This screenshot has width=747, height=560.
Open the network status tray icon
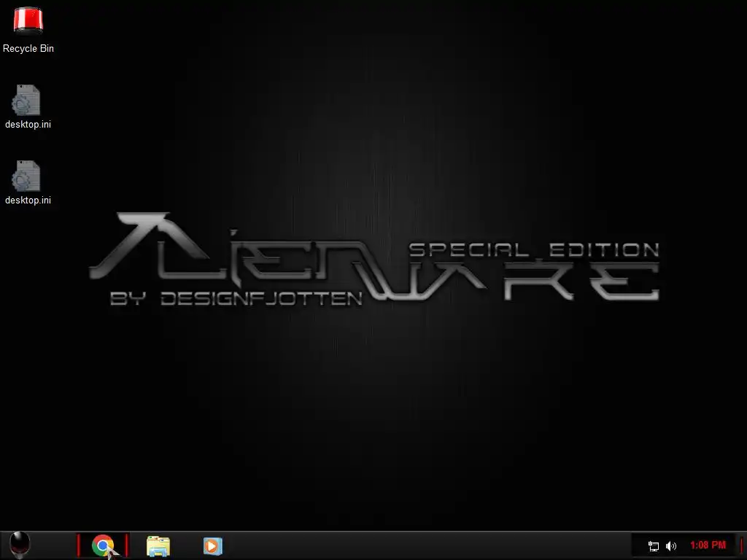tap(654, 545)
